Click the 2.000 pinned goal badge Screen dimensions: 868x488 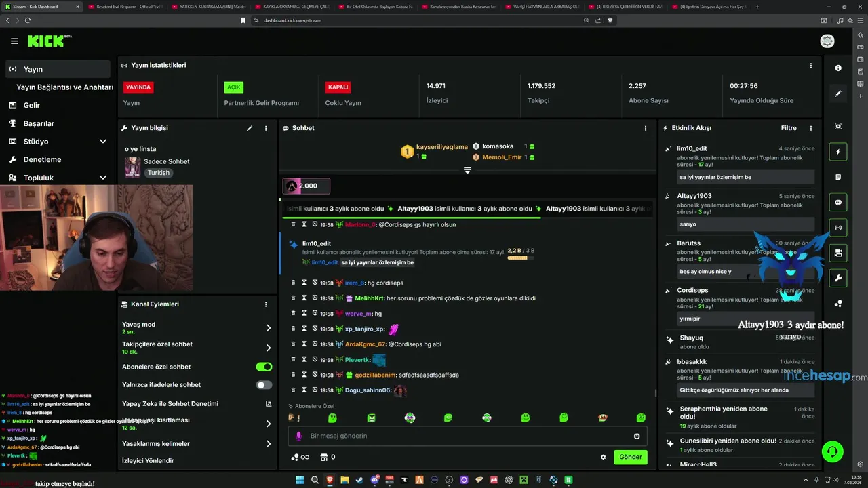307,186
